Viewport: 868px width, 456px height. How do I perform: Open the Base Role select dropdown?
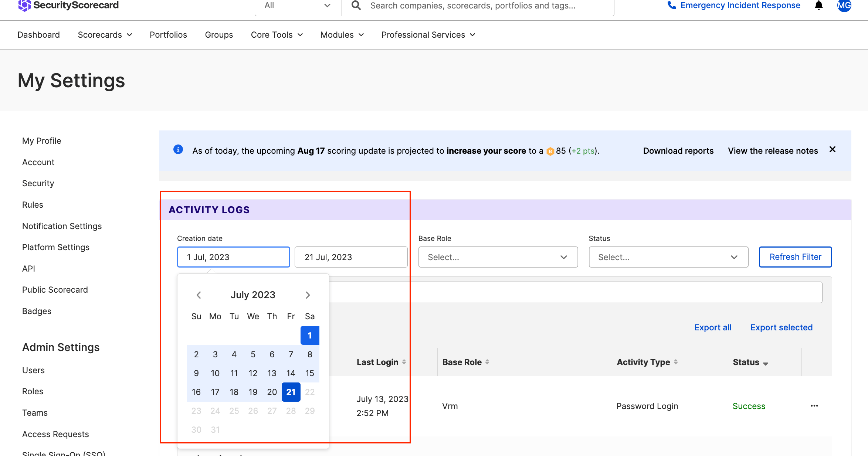pos(498,257)
